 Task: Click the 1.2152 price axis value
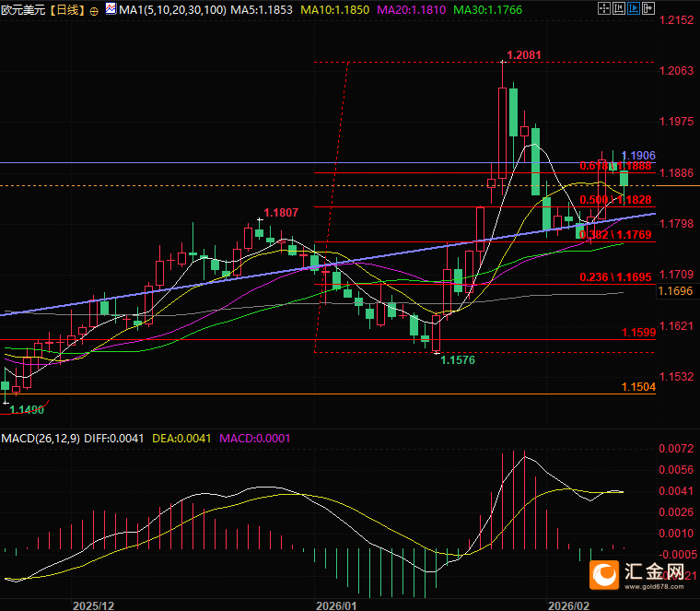676,19
